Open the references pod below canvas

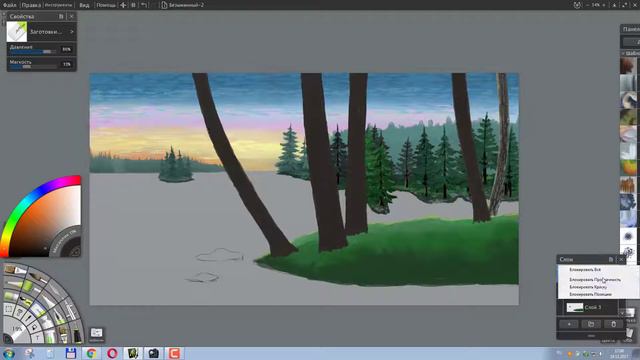[97, 335]
